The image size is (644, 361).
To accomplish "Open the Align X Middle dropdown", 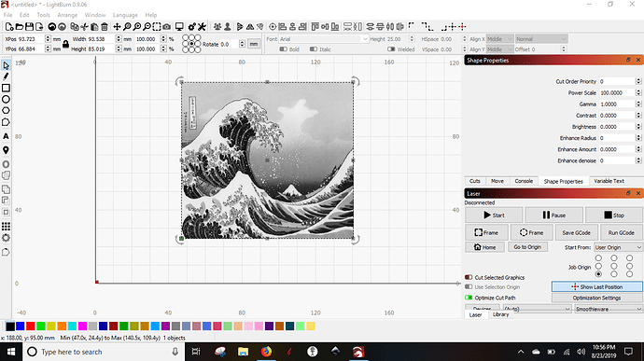I will pos(500,39).
